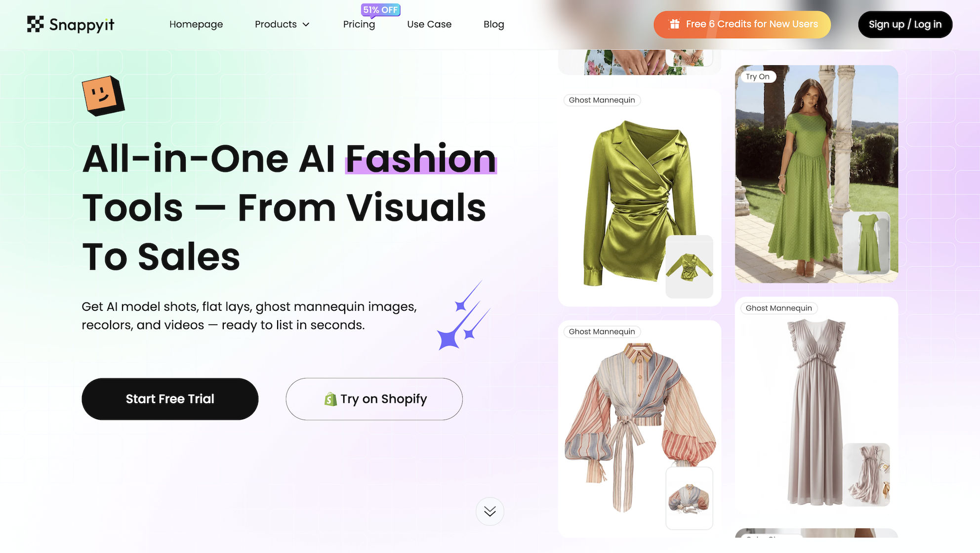Expand the Products dropdown arrow
The width and height of the screenshot is (980, 553).
coord(306,24)
